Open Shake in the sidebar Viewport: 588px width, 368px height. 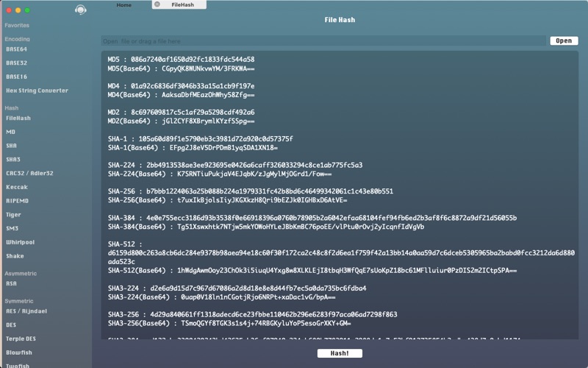click(x=15, y=256)
